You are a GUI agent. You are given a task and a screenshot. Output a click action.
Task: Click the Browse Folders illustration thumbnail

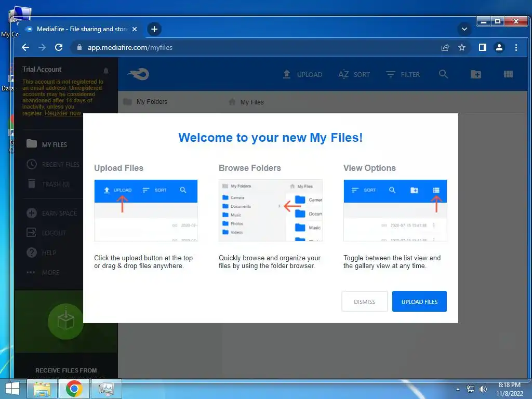[270, 210]
